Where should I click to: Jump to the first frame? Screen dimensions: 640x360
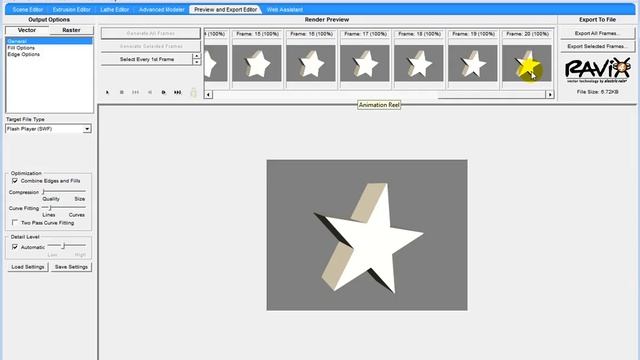tap(136, 93)
